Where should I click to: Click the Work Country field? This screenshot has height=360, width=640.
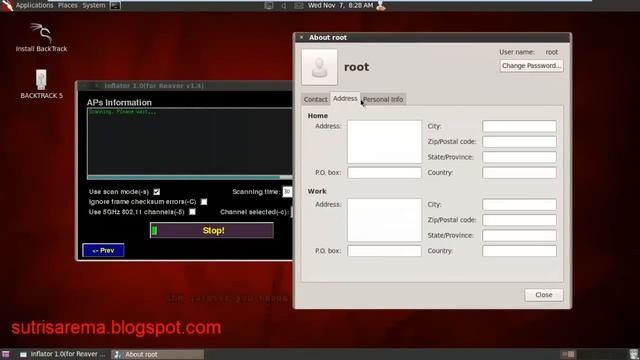tap(519, 251)
